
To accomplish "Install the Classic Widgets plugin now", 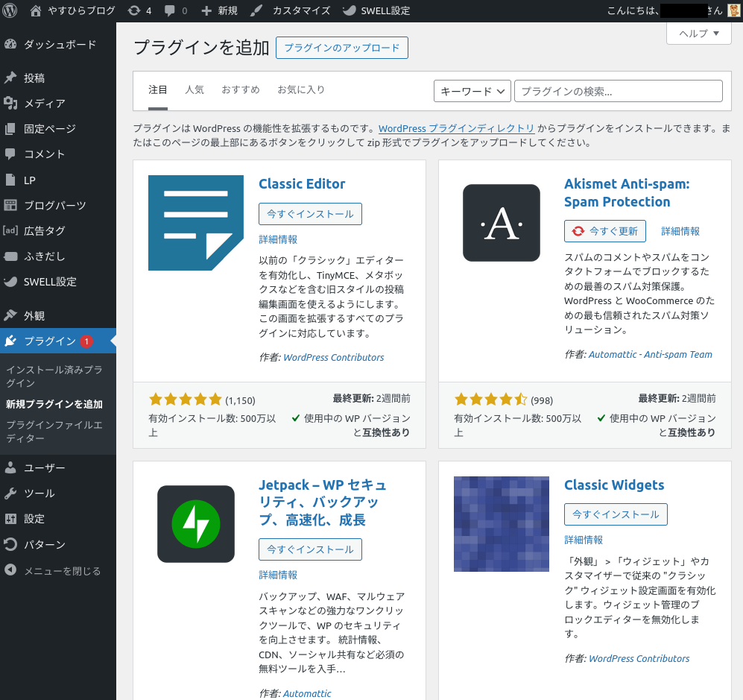I will coord(616,514).
